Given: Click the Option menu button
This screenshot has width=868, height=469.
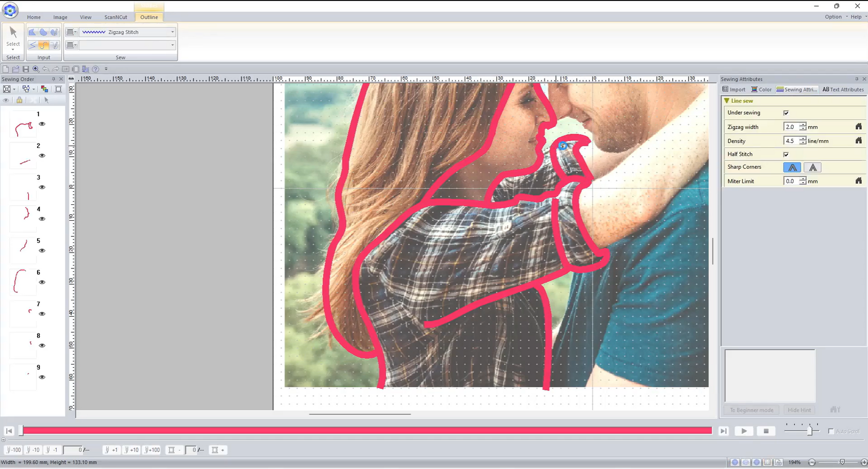Looking at the screenshot, I should 833,17.
